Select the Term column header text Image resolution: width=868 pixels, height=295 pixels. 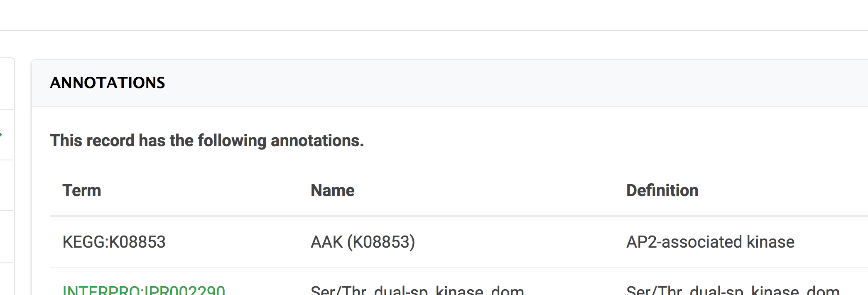[x=82, y=190]
